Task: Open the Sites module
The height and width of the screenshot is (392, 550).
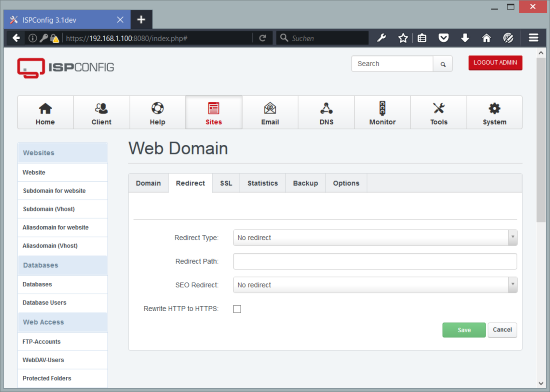Action: click(x=214, y=113)
